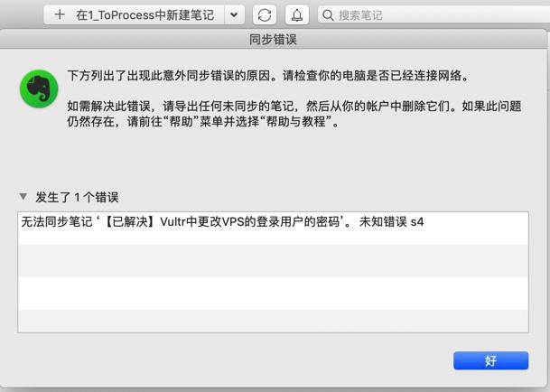The image size is (550, 392).
Task: Select the 无法同步笔记 error row
Action: point(273,229)
